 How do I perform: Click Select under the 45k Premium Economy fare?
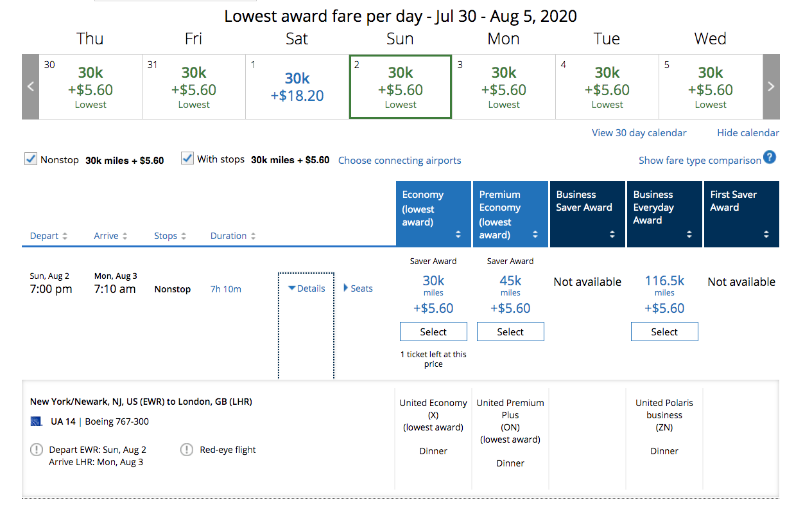point(510,331)
